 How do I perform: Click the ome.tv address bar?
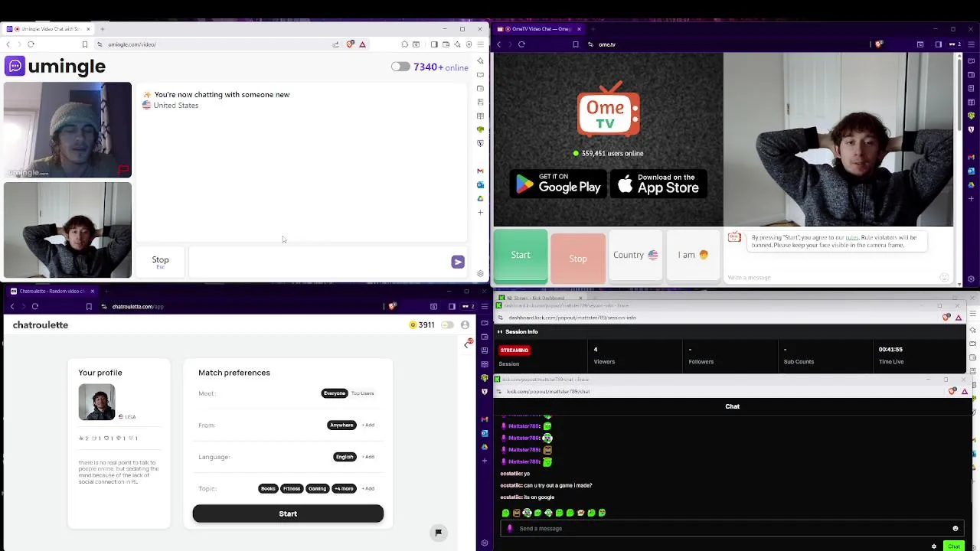[727, 44]
